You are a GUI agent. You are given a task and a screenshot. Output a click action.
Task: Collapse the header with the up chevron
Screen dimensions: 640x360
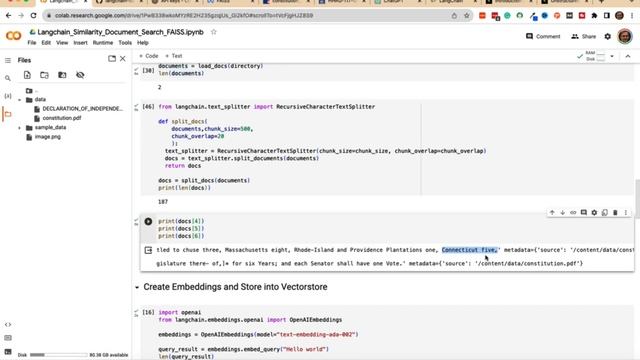628,56
